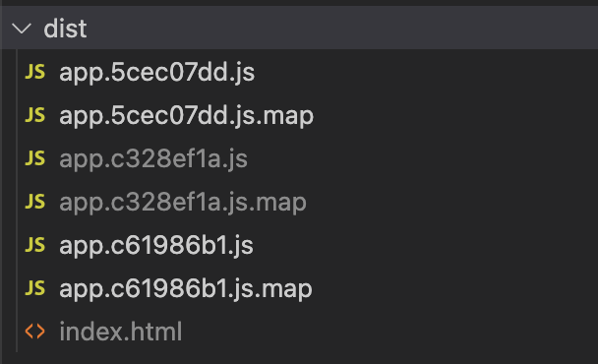Viewport: 598px width, 364px height.
Task: Click blank space right of dist header row
Action: click(343, 28)
